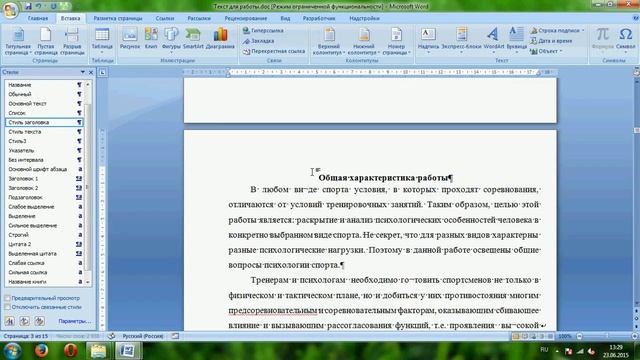This screenshot has height=360, width=640.
Task: Click the 100% zoom level button
Action: tap(565, 336)
